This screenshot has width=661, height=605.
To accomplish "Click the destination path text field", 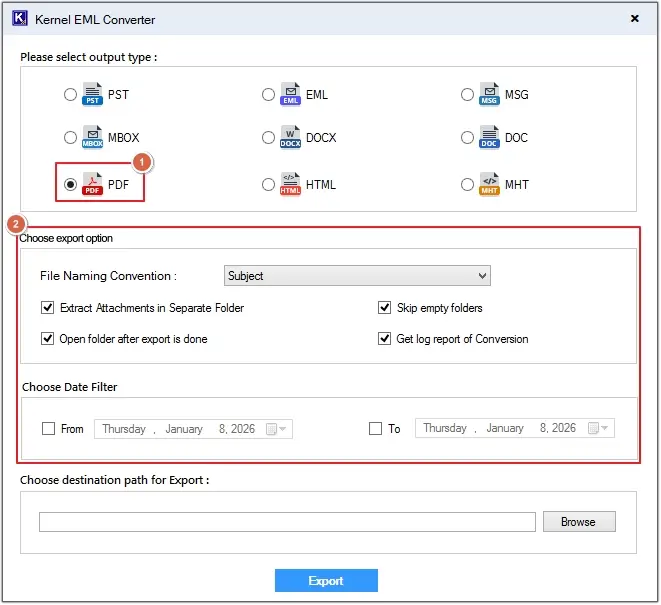I will 288,522.
